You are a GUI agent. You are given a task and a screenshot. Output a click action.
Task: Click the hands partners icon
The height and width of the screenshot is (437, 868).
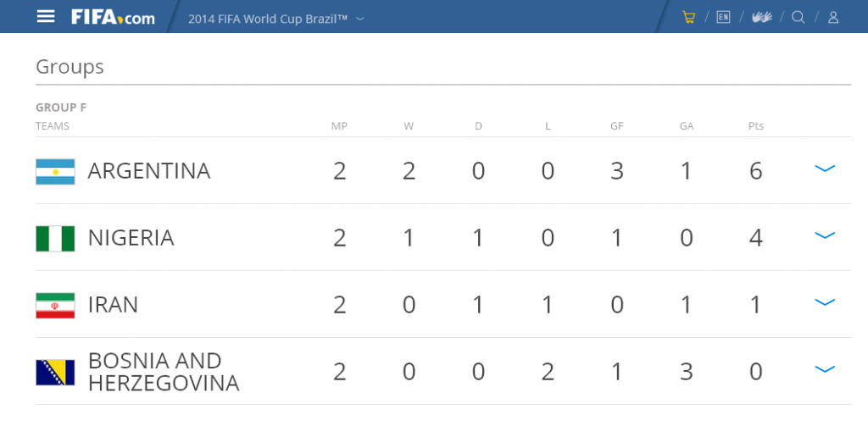click(x=762, y=17)
